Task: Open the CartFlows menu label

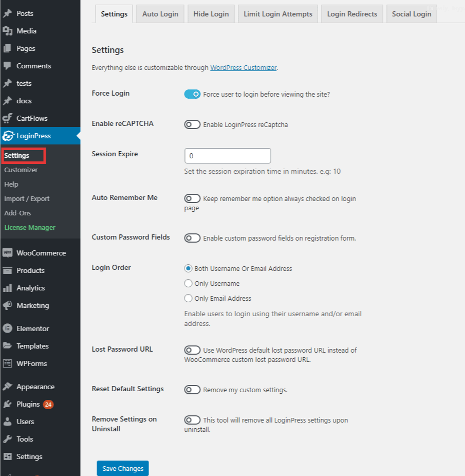Action: click(32, 118)
